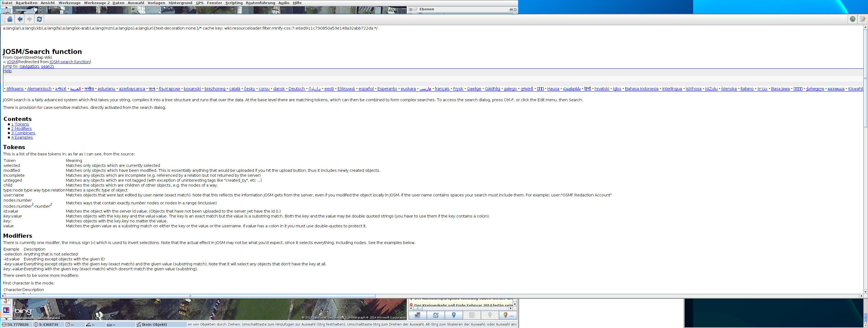
Task: Click the Esperanto language link
Action: 387,89
